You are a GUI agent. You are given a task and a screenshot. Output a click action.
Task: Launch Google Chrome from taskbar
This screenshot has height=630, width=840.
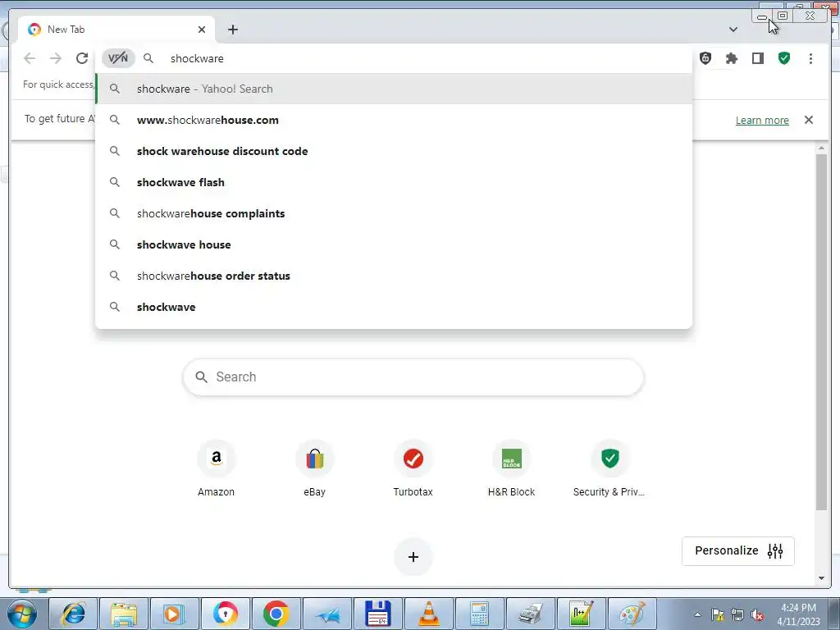point(276,614)
